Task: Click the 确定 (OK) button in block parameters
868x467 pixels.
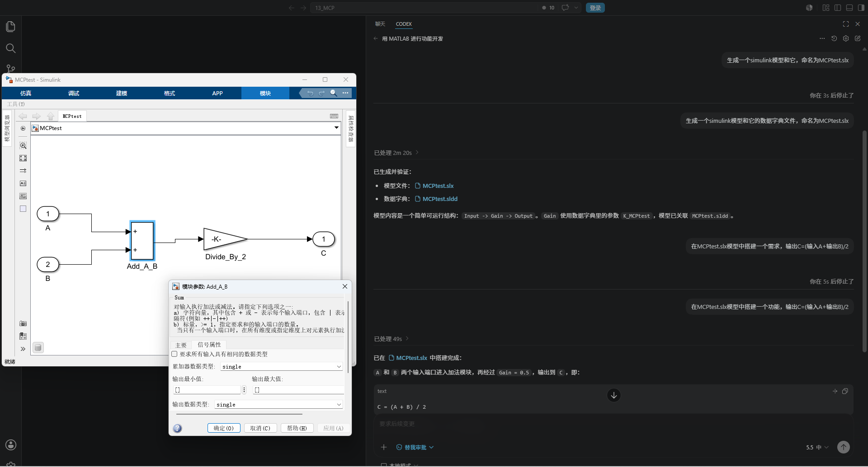Action: 224,428
